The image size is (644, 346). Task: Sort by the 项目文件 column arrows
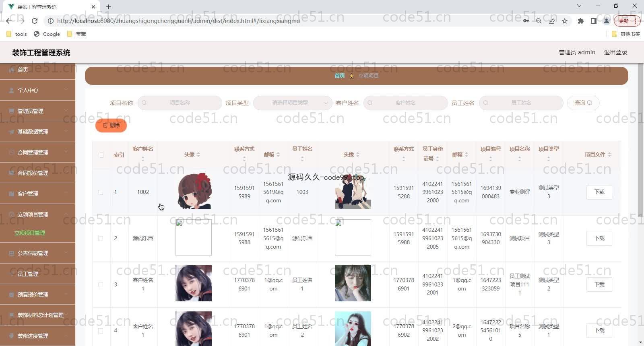coord(609,154)
